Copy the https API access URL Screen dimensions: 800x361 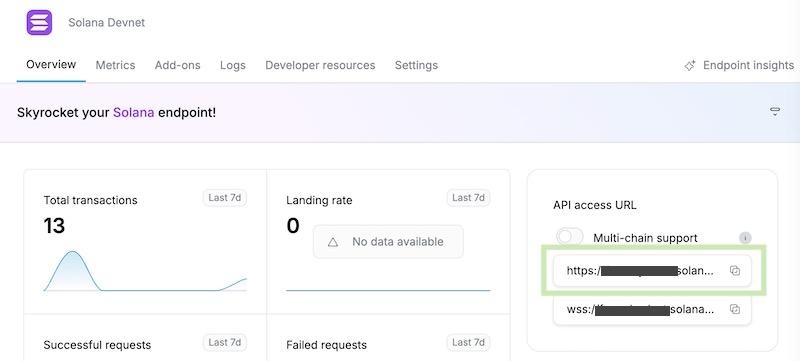pos(735,271)
